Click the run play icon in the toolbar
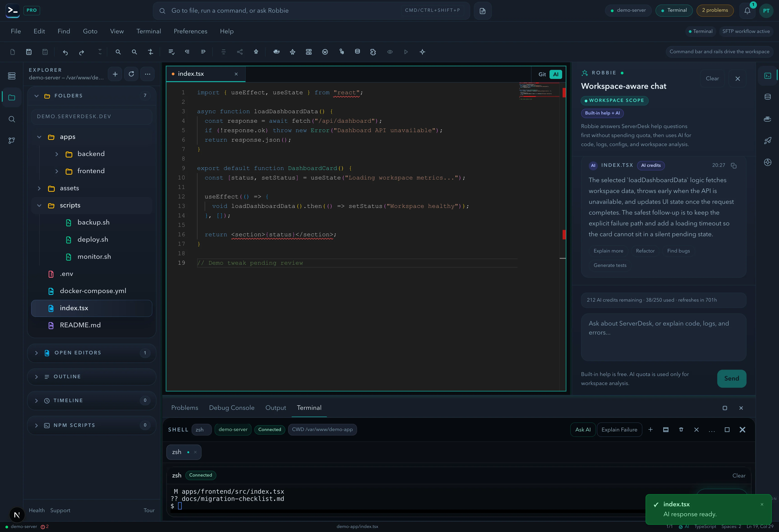This screenshot has width=779, height=532. coord(406,52)
